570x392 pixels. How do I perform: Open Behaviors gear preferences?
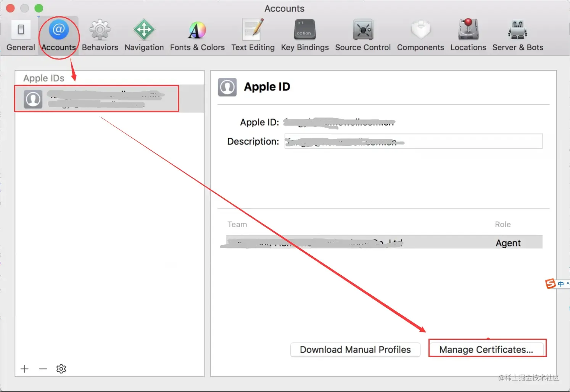tap(100, 35)
